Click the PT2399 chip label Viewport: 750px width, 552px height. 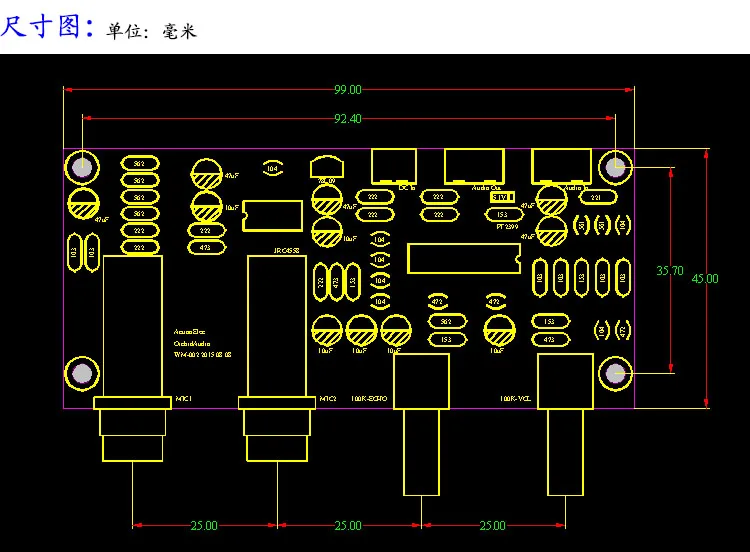[x=507, y=226]
